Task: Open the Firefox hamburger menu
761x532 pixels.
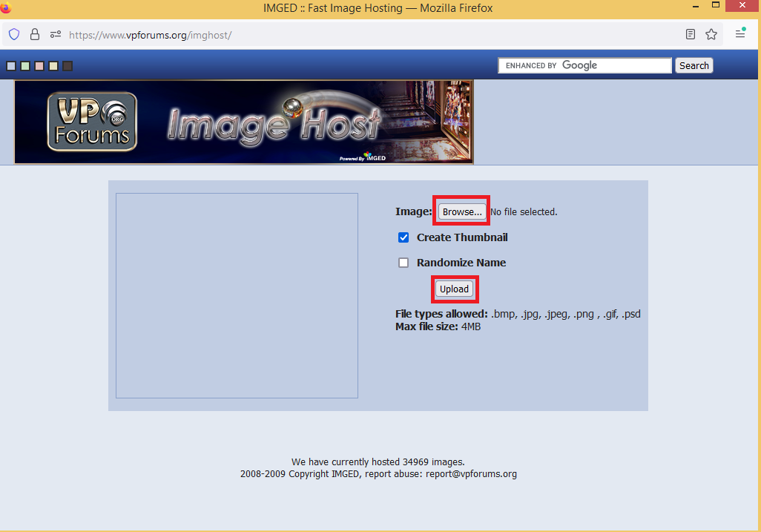Action: [x=740, y=33]
